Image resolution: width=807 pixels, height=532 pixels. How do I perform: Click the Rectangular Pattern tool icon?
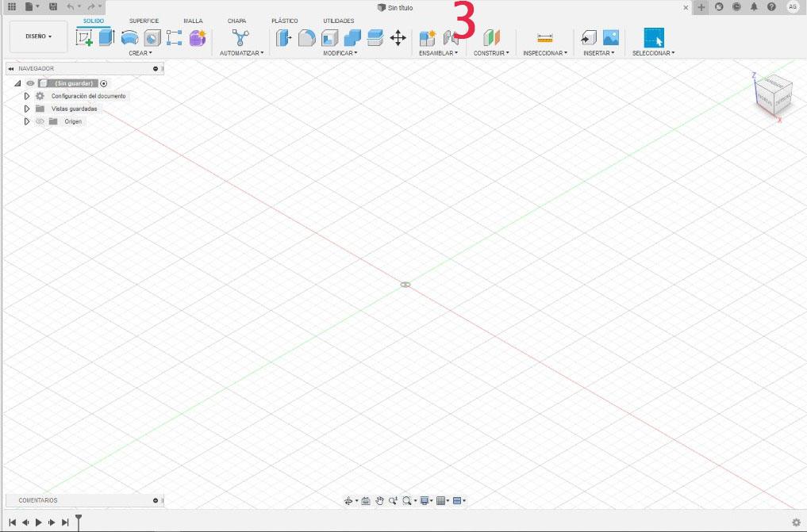175,37
